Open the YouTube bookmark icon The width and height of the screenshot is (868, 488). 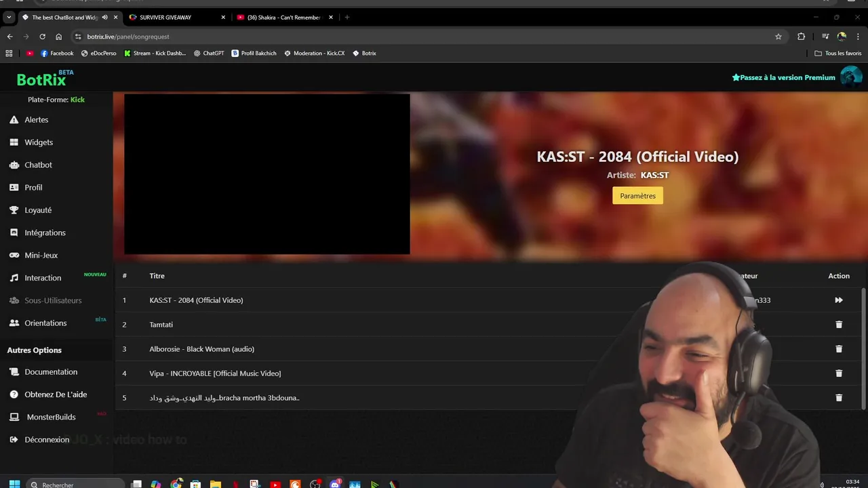coord(30,54)
